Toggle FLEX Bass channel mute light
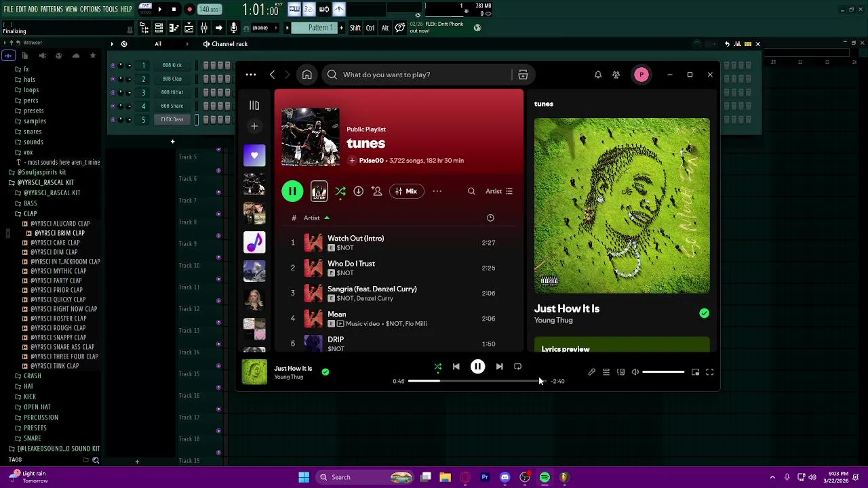Viewport: 868px width, 488px height. pyautogui.click(x=113, y=119)
